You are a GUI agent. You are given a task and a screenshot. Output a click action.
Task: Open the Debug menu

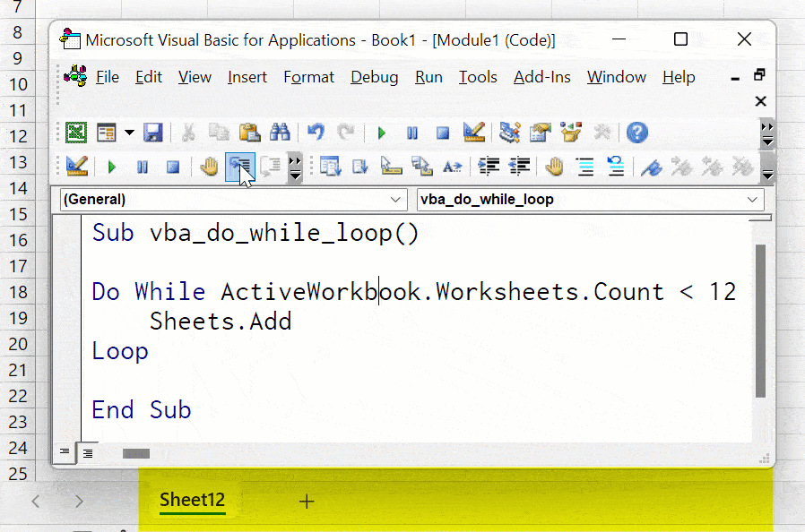(374, 77)
